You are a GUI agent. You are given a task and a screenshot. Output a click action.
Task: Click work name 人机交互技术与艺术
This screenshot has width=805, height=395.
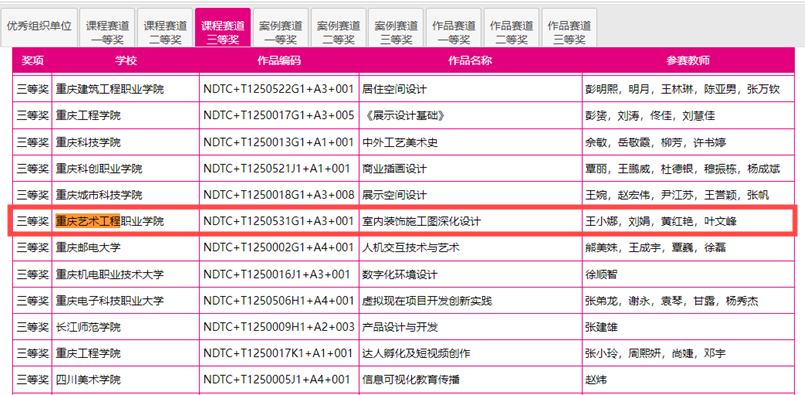point(470,248)
